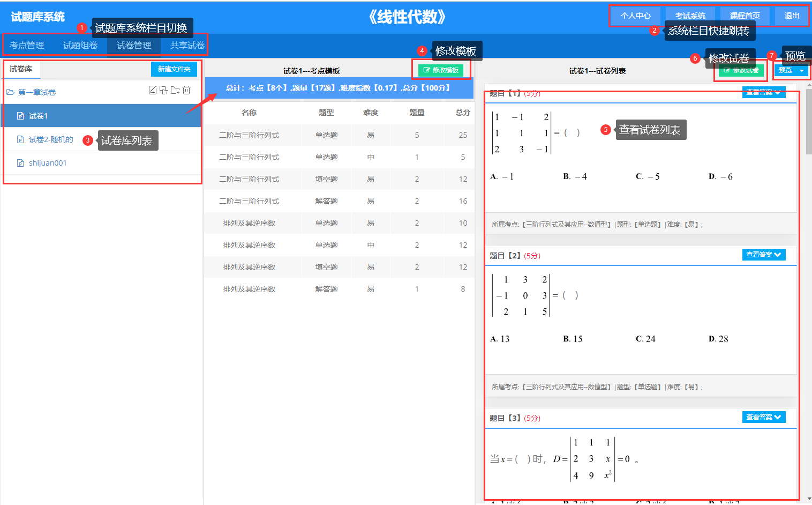Click total score 16 in the template table
The height and width of the screenshot is (505, 812).
click(463, 201)
